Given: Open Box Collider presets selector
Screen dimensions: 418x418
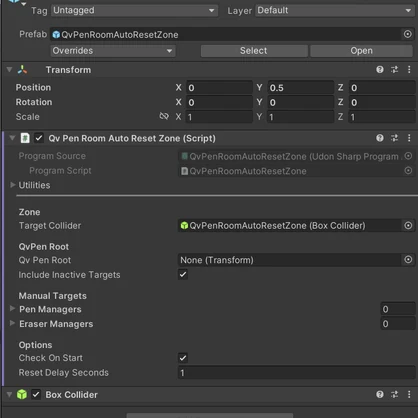Looking at the screenshot, I should coord(394,394).
